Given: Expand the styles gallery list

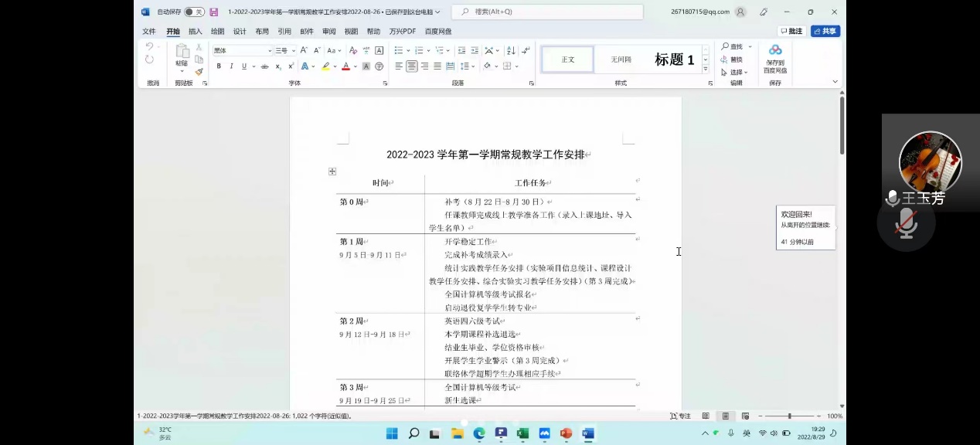Looking at the screenshot, I should tap(706, 69).
